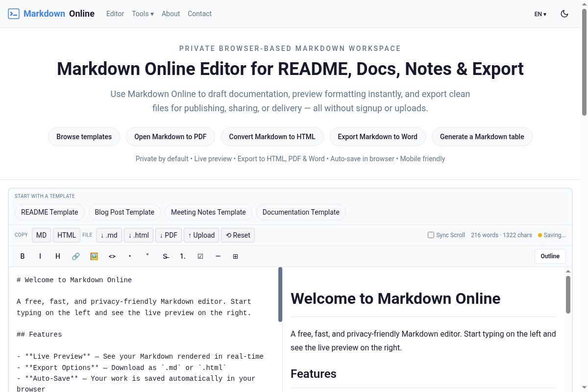Insert a hyperlink using the link icon

[x=76, y=256]
